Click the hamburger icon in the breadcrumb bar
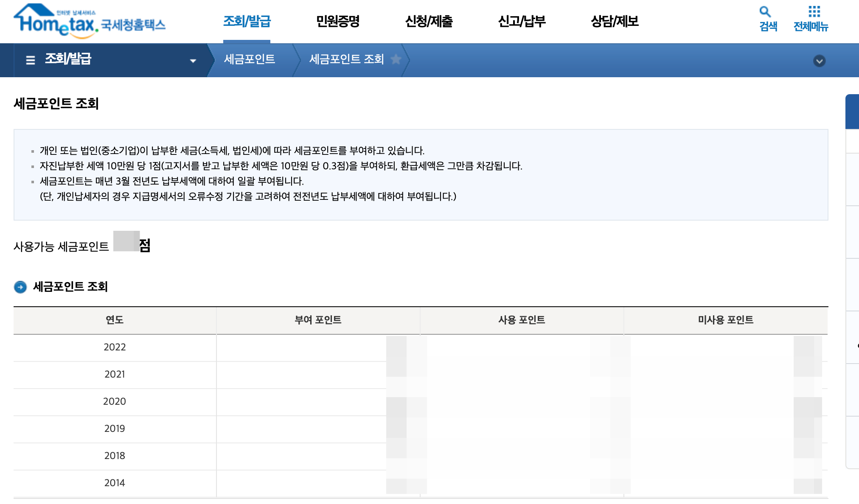Image resolution: width=859 pixels, height=504 pixels. click(29, 60)
